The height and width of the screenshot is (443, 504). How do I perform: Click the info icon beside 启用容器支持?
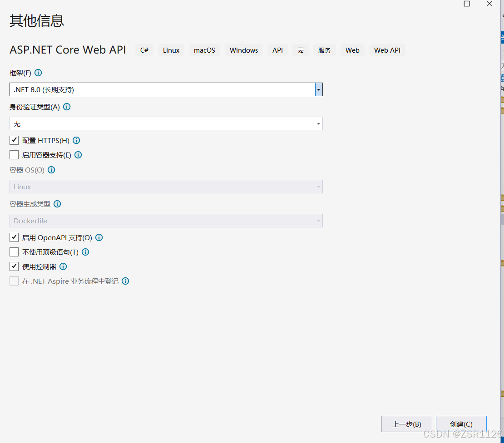pyautogui.click(x=78, y=155)
